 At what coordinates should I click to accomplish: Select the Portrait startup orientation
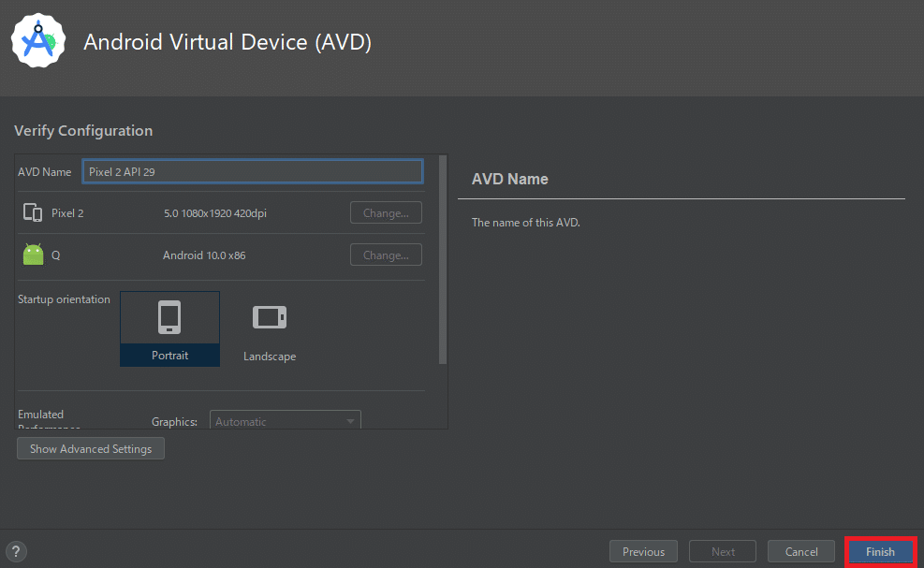[169, 328]
